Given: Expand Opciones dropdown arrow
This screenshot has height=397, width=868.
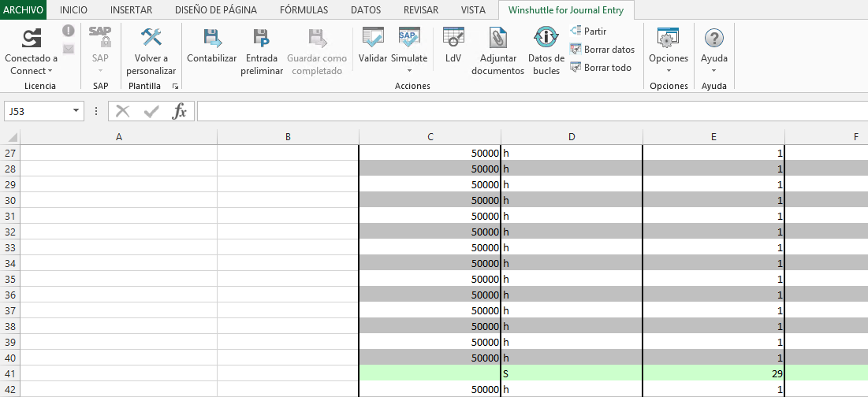Looking at the screenshot, I should pyautogui.click(x=669, y=71).
